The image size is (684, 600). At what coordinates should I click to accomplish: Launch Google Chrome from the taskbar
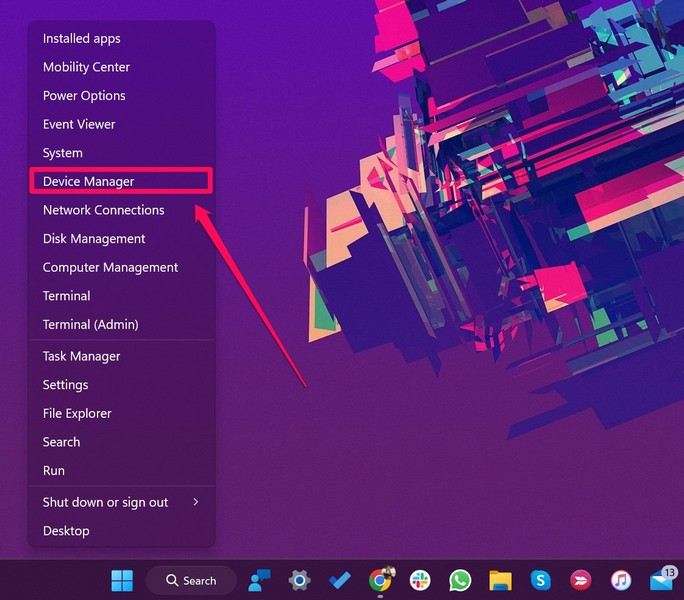click(x=379, y=580)
